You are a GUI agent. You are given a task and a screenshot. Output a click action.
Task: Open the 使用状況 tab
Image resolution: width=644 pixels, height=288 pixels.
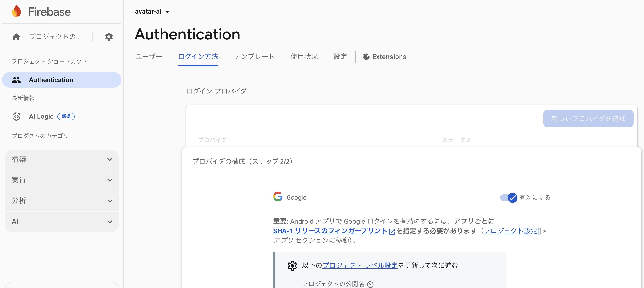[304, 57]
